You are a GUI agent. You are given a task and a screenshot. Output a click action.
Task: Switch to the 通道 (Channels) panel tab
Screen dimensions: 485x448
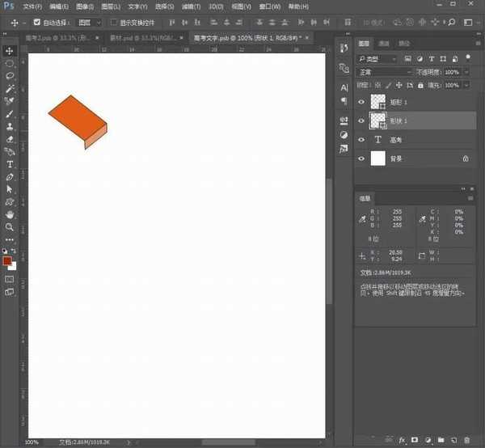tap(384, 44)
